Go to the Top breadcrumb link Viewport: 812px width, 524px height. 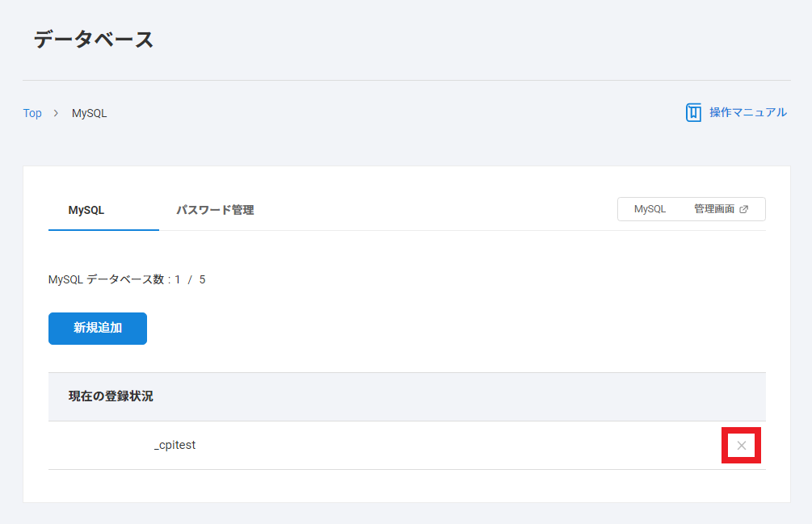click(x=32, y=113)
